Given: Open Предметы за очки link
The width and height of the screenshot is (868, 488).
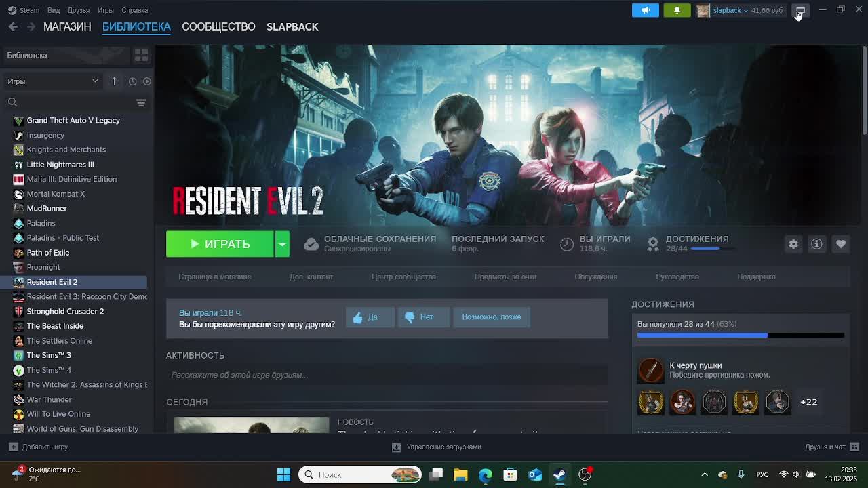Looking at the screenshot, I should click(505, 277).
